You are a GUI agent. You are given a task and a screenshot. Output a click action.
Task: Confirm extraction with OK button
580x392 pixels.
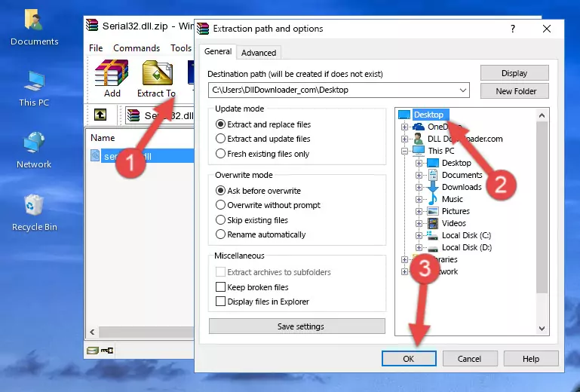[409, 359]
